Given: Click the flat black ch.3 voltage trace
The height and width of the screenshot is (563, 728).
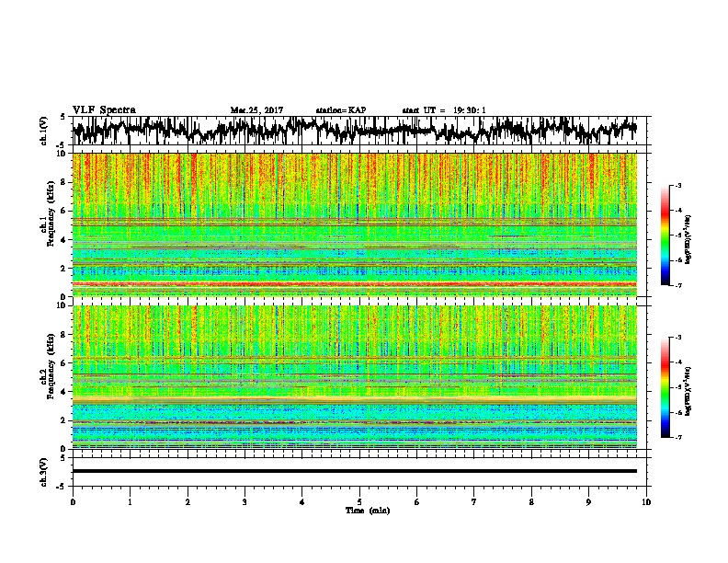Looking at the screenshot, I should (x=355, y=471).
